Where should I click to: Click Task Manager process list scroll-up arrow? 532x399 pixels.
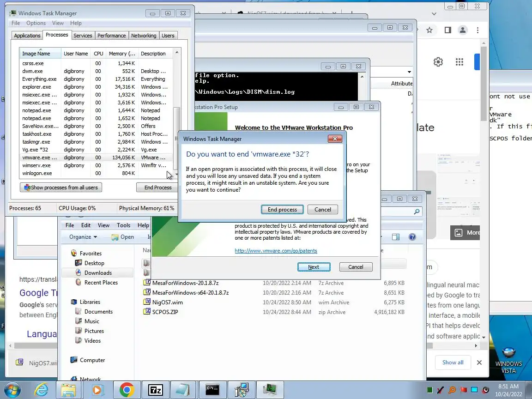tap(176, 52)
